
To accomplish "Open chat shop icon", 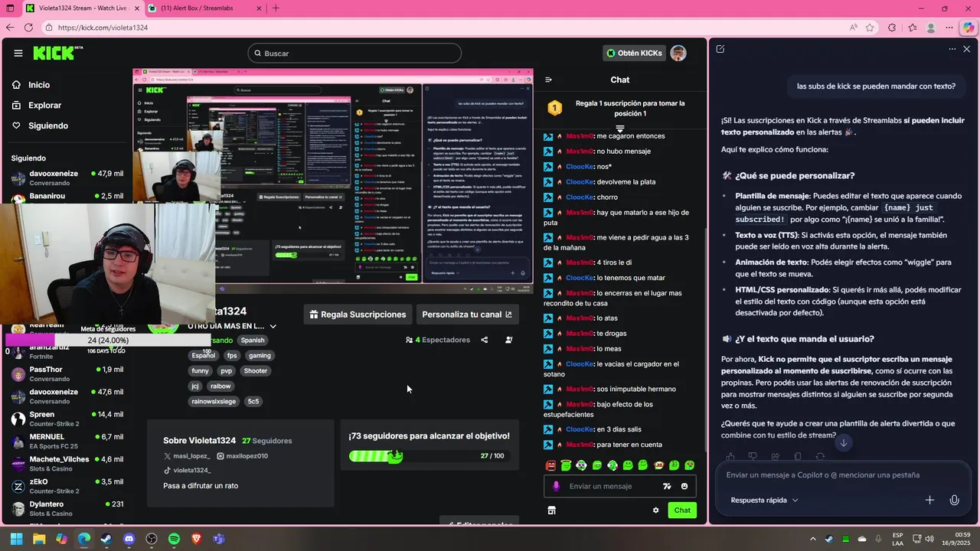I will [x=551, y=510].
